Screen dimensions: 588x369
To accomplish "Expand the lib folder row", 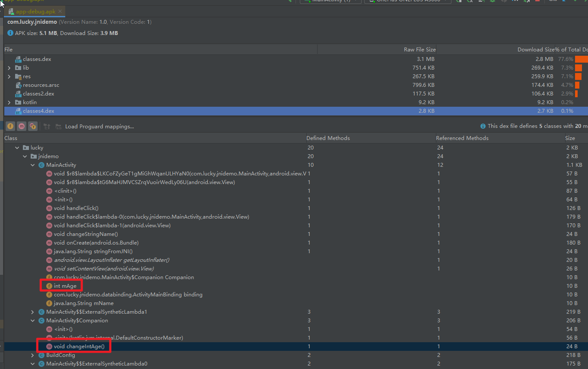I will (9, 68).
